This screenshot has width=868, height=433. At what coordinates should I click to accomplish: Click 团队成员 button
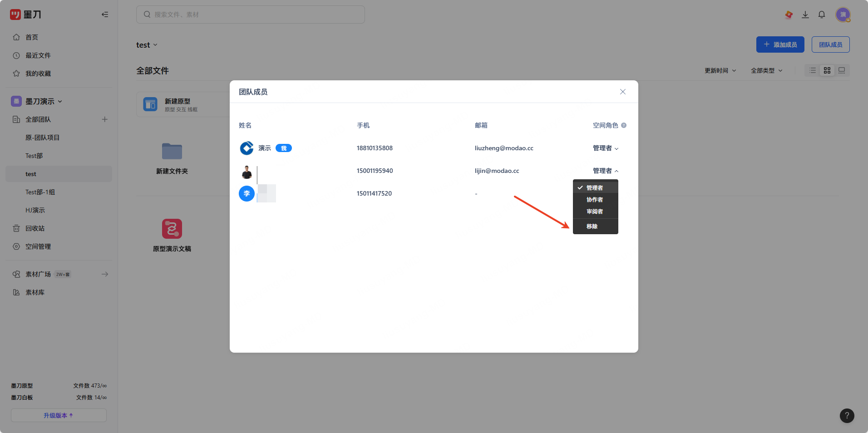pyautogui.click(x=831, y=44)
